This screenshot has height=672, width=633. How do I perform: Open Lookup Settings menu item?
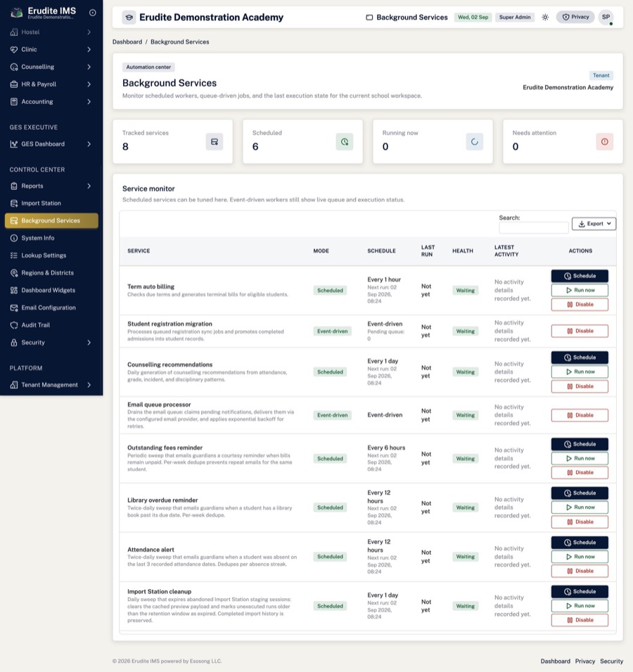(51, 255)
